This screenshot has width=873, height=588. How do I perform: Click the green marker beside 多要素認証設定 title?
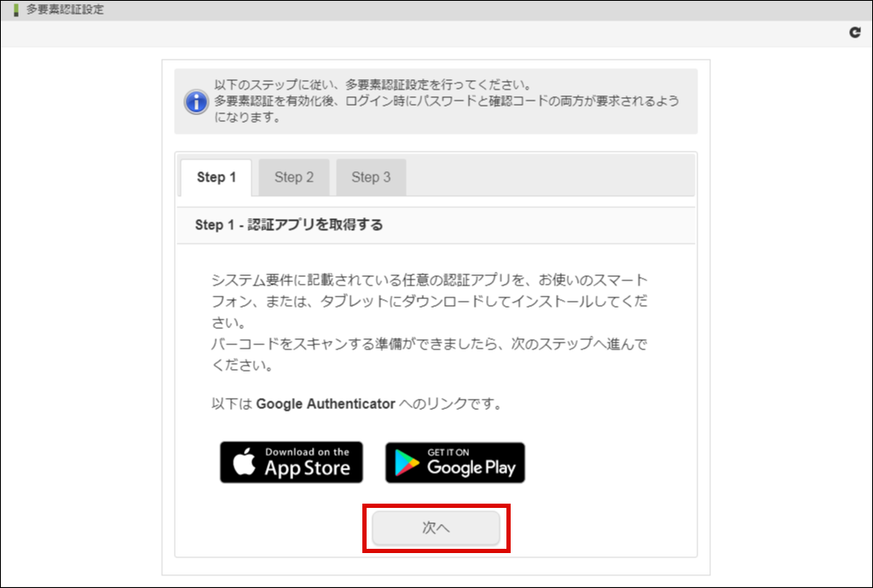pos(16,10)
